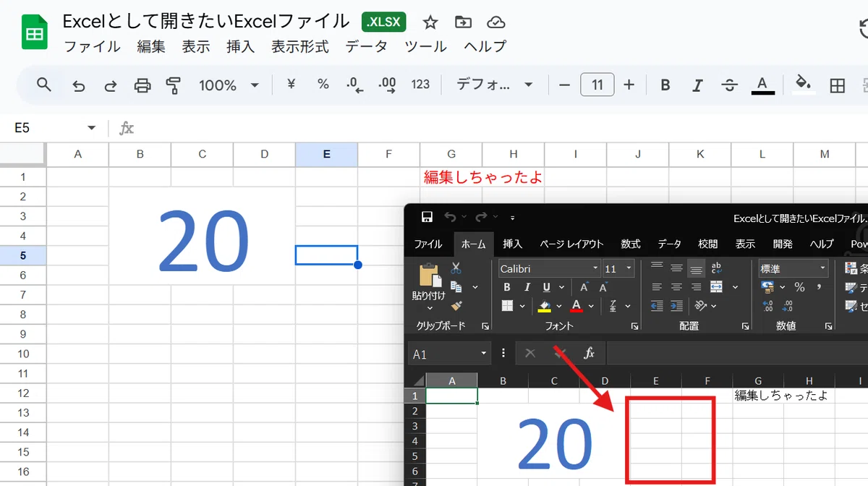The width and height of the screenshot is (868, 486).
Task: Open the 表示形式 menu in Sheets
Action: pyautogui.click(x=300, y=46)
